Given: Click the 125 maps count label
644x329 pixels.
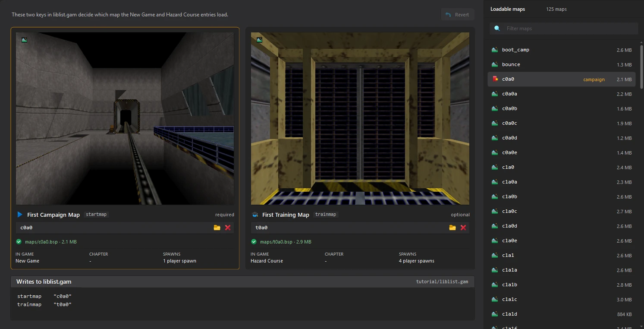Looking at the screenshot, I should coord(556,9).
